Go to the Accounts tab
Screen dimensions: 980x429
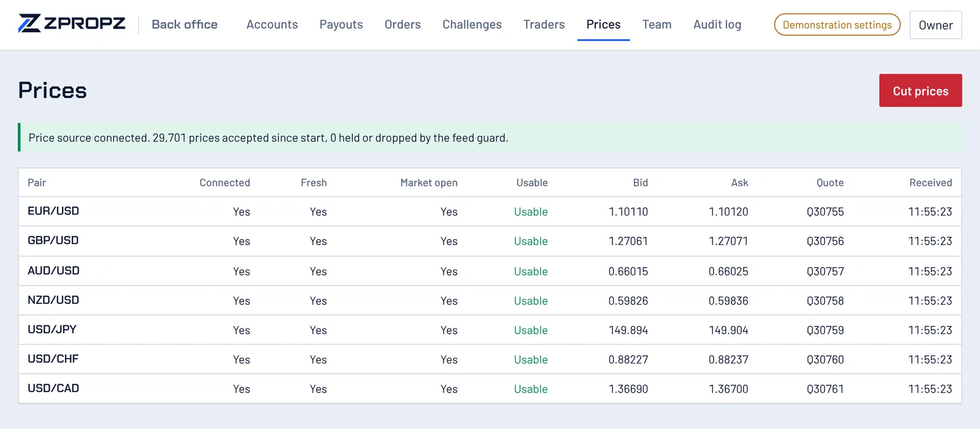(272, 25)
